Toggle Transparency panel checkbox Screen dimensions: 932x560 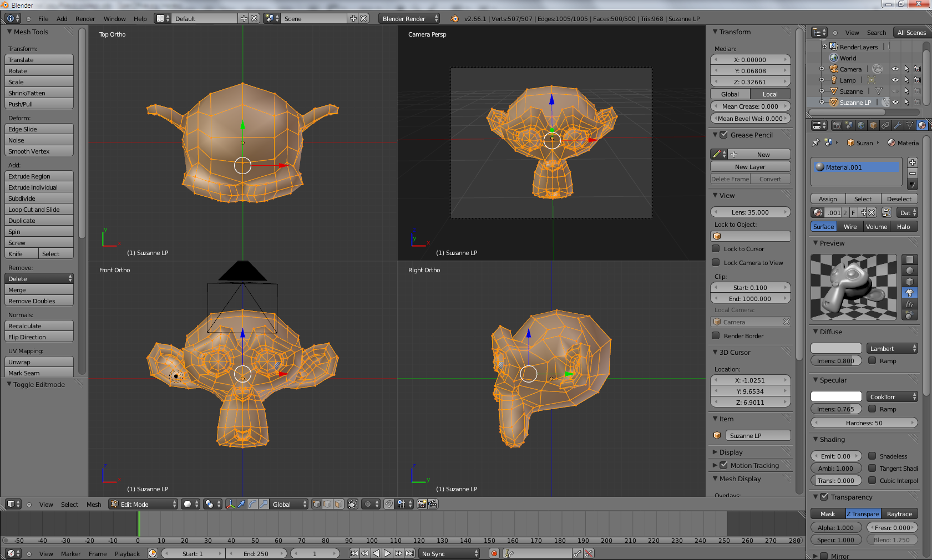click(824, 497)
